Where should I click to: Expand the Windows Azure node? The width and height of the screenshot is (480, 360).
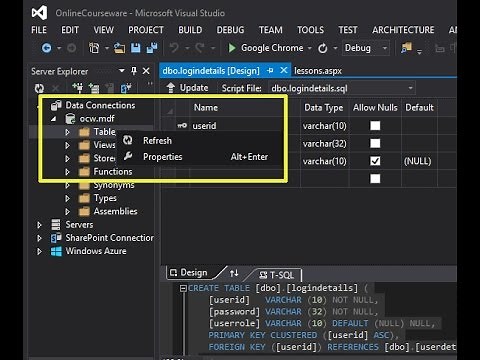click(x=39, y=251)
